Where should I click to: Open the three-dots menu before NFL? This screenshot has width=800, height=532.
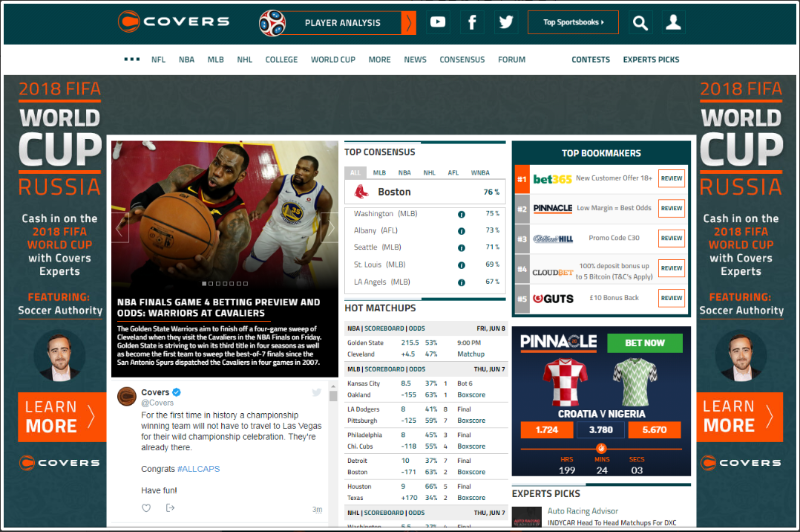pos(132,59)
